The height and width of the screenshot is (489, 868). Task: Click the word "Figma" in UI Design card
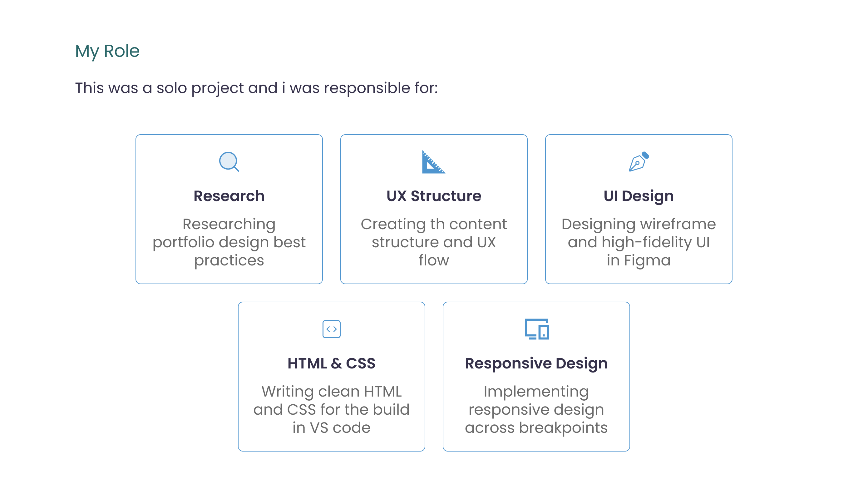pyautogui.click(x=647, y=260)
